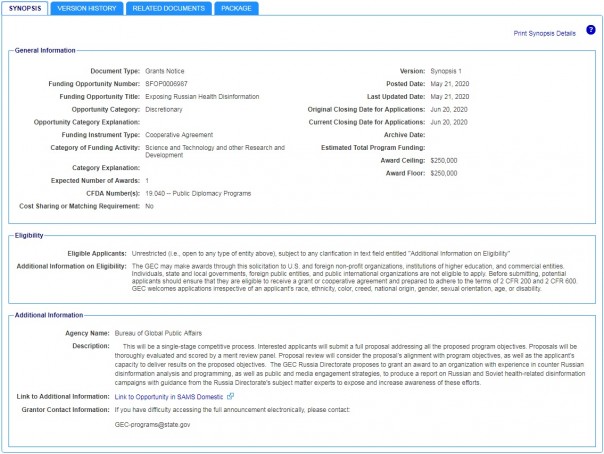Click the General Information section heading

click(44, 50)
